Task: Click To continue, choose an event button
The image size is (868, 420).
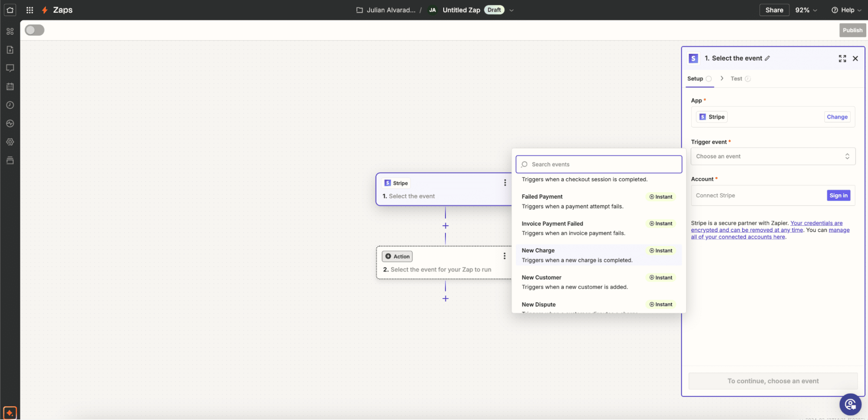Action: tap(773, 381)
